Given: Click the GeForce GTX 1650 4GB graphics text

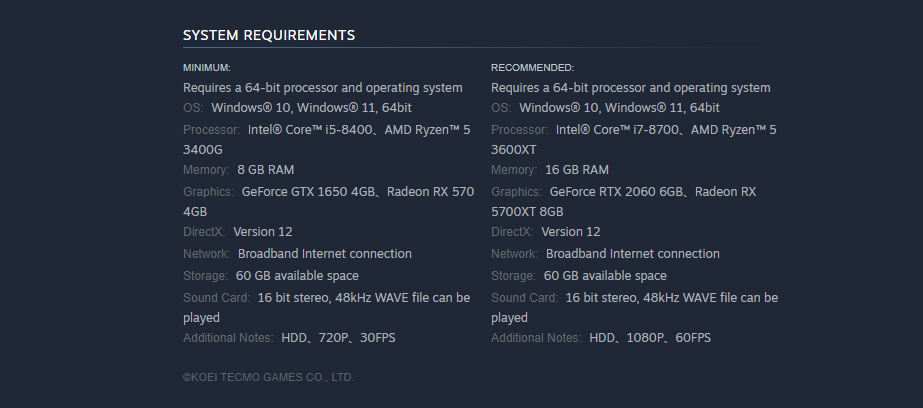Looking at the screenshot, I should 308,192.
